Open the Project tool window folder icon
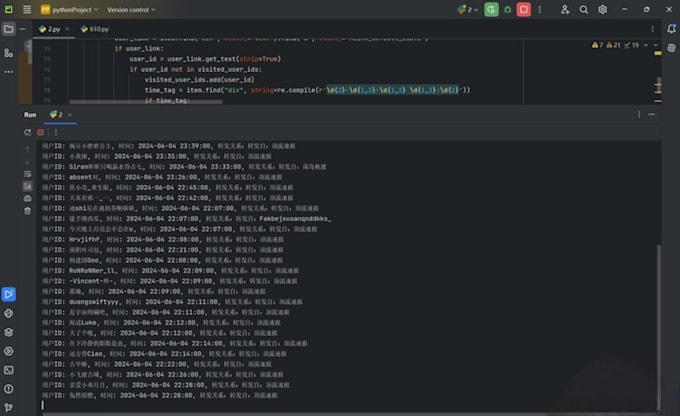This screenshot has height=416, width=680. tap(8, 29)
